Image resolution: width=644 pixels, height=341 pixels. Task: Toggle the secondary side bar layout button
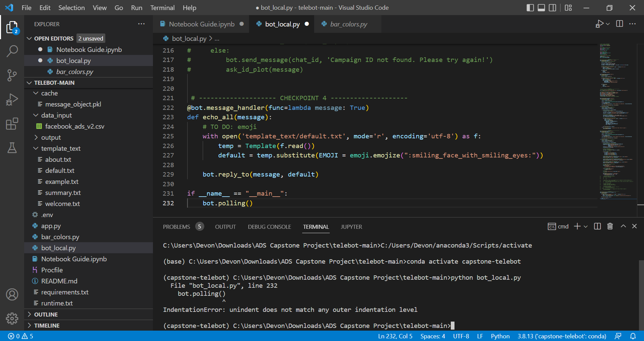[x=552, y=8]
